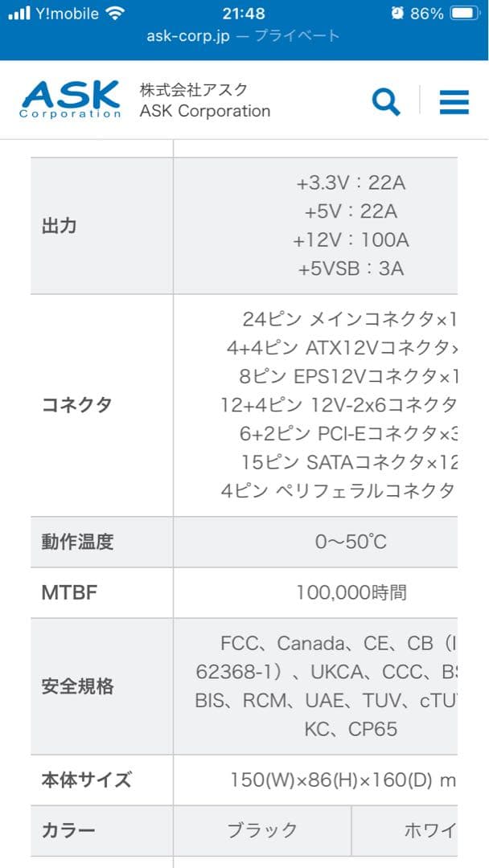Click the ASK Corporation header text
The image size is (489, 868).
pos(203,111)
